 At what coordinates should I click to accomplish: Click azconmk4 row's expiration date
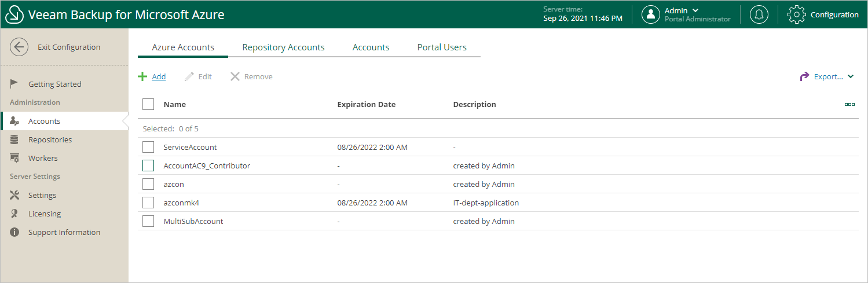372,203
